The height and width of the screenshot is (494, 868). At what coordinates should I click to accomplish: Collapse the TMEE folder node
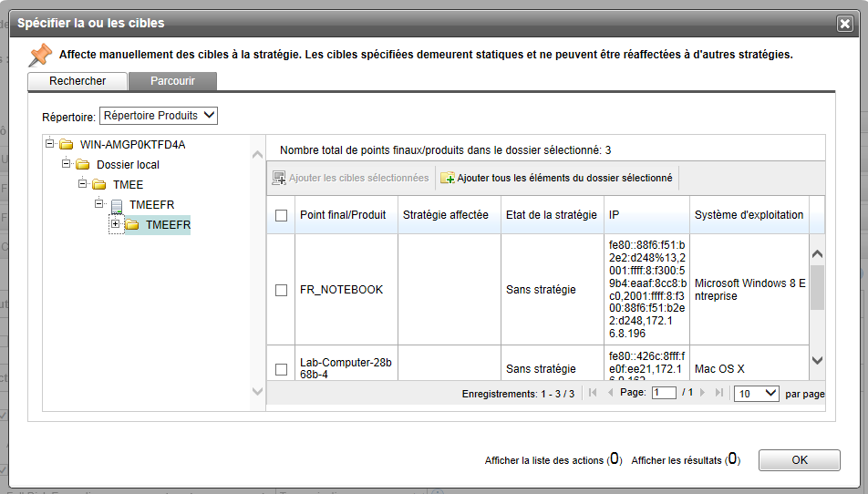(83, 184)
